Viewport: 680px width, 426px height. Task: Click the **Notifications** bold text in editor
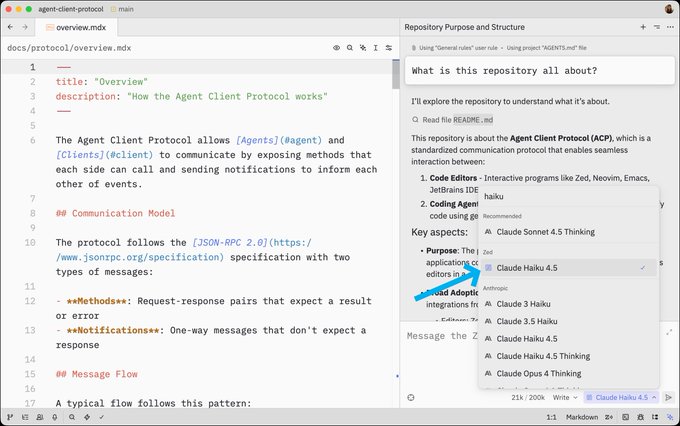(x=112, y=330)
